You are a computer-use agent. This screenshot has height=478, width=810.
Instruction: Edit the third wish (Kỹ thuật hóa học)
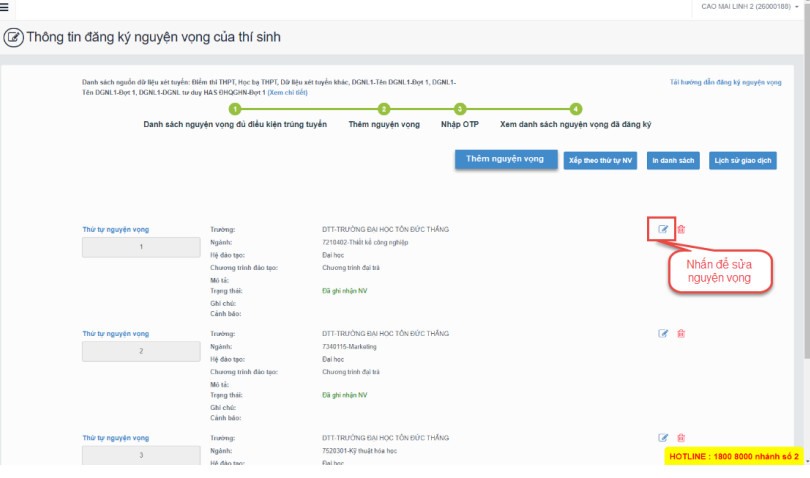pyautogui.click(x=663, y=437)
